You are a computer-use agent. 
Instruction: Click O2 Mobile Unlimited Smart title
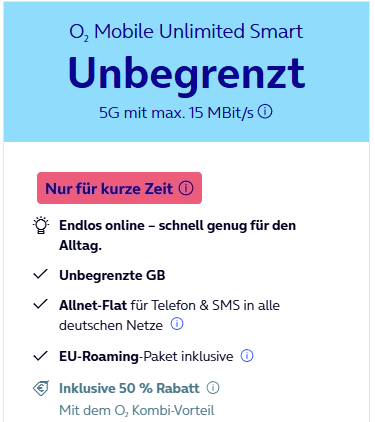186,32
